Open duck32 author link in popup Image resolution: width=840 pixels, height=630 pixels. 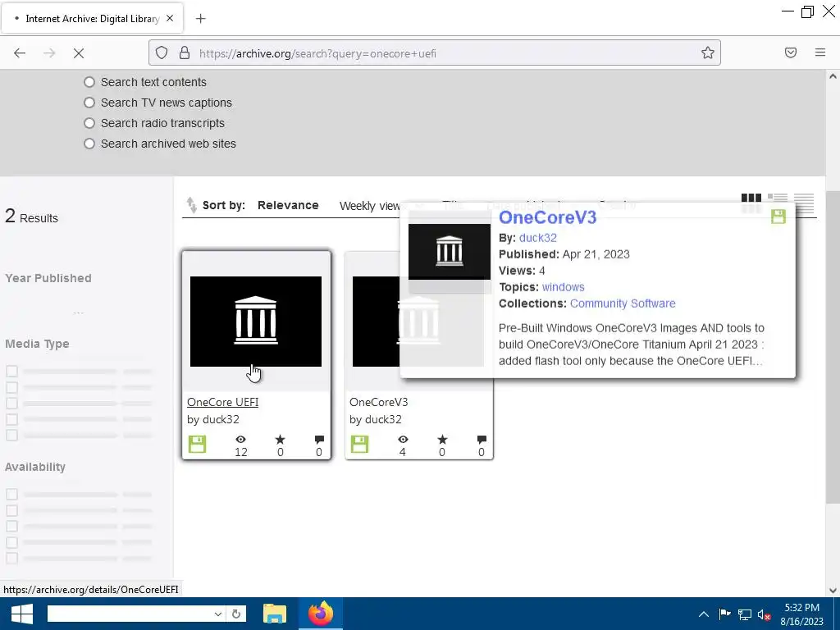click(538, 238)
